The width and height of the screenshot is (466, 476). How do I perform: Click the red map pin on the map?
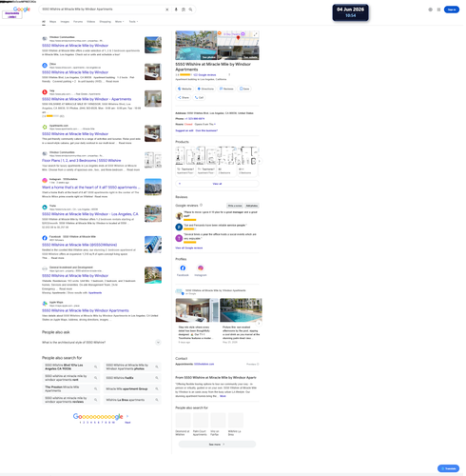tap(238, 38)
